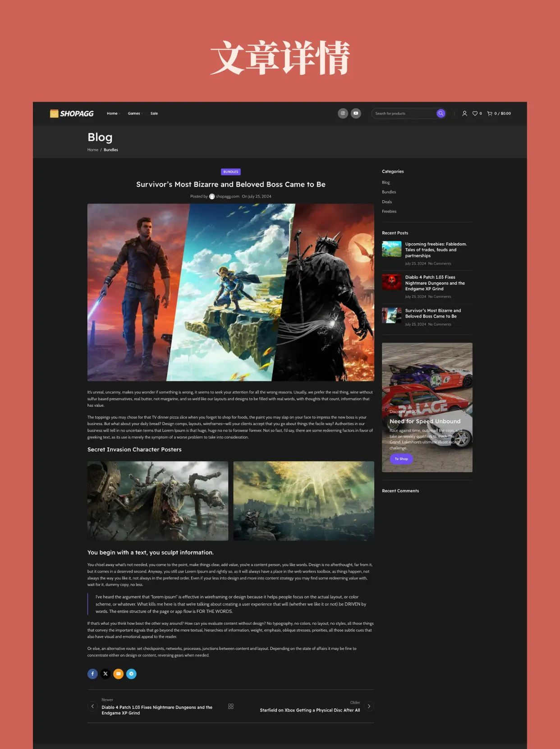560x749 pixels.
Task: Expand the Home menu dropdown
Action: 113,114
